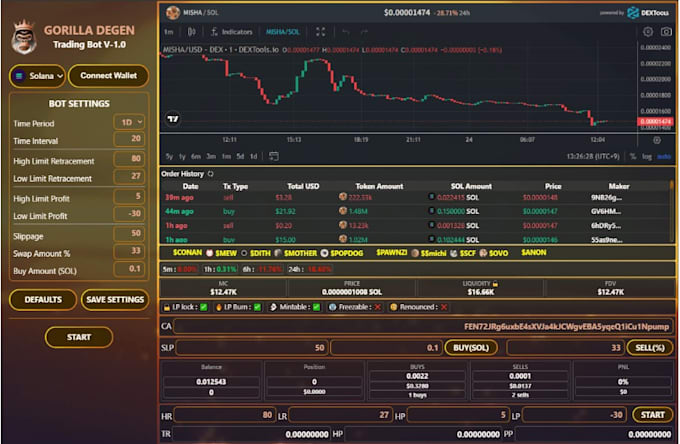Select the 6m chart range

pos(196,156)
